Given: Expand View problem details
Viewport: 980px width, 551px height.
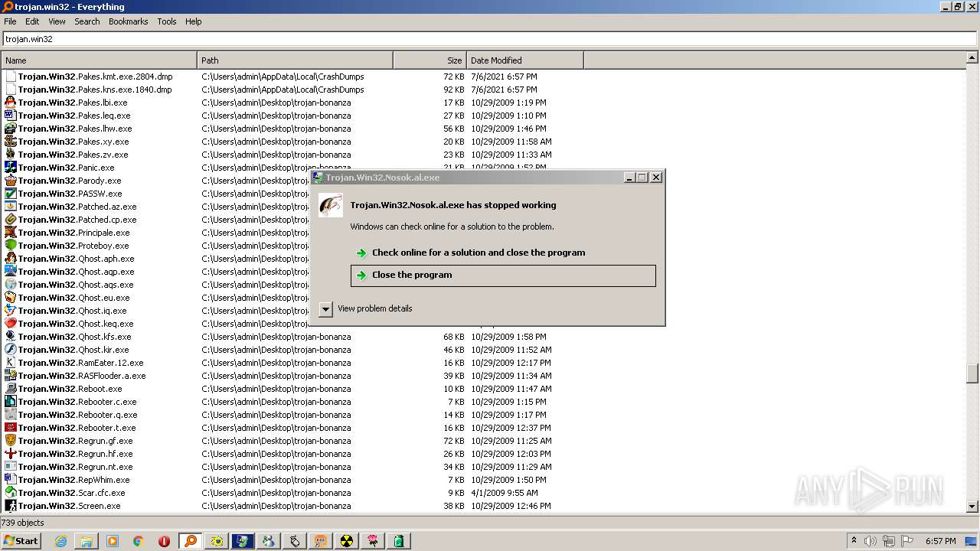Looking at the screenshot, I should pos(326,309).
